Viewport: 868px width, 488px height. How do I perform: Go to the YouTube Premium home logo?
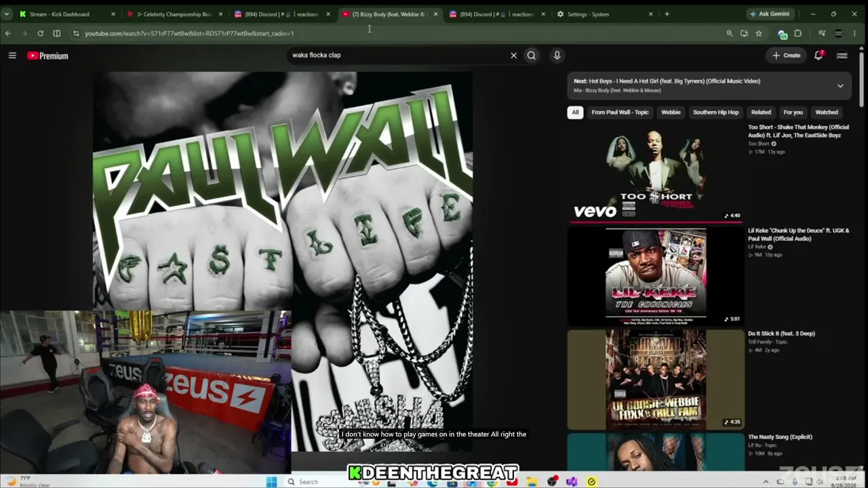(x=47, y=56)
